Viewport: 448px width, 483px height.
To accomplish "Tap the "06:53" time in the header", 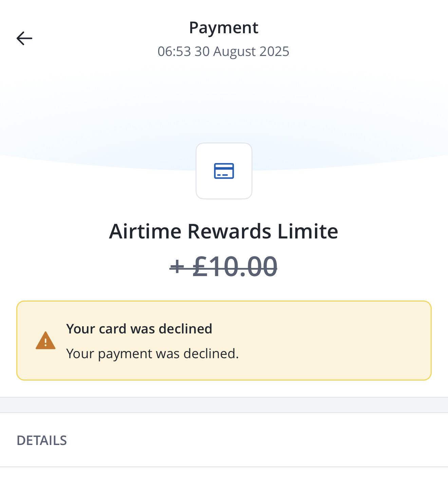I will pyautogui.click(x=174, y=52).
